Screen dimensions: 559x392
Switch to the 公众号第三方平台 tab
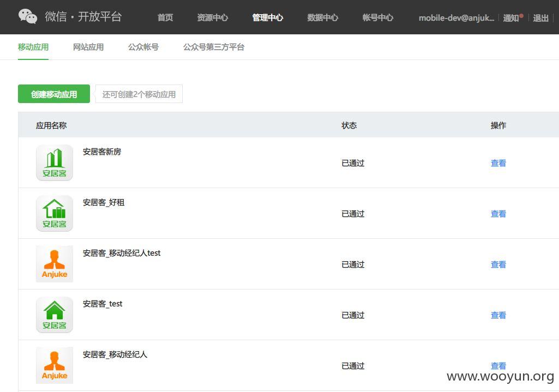[x=214, y=47]
